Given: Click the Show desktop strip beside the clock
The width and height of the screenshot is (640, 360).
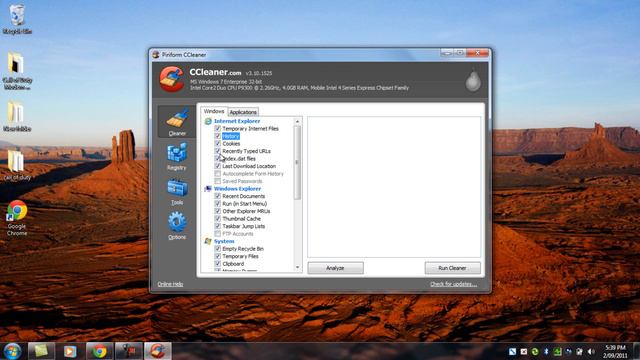Looking at the screenshot, I should click(x=636, y=351).
